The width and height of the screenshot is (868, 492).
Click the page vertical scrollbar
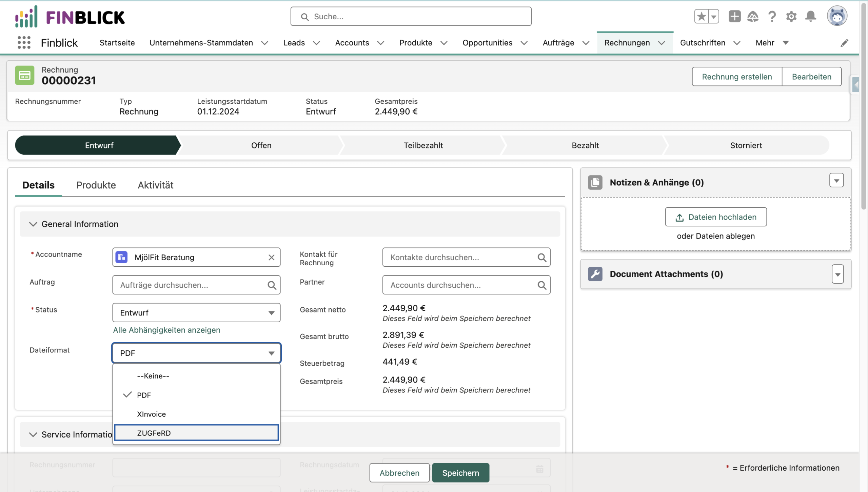[x=864, y=106]
